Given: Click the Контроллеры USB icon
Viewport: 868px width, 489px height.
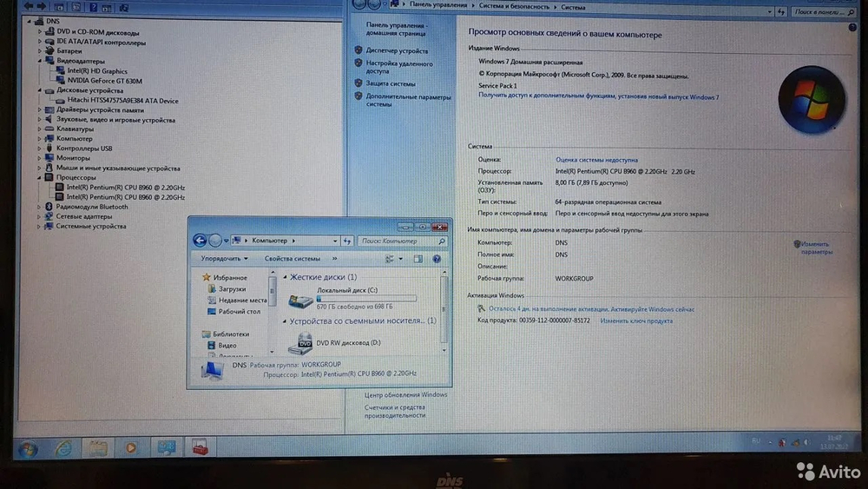Looking at the screenshot, I should point(49,149).
